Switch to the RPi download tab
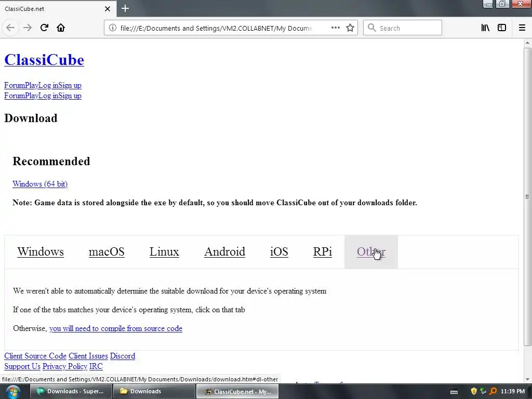 [x=322, y=252]
